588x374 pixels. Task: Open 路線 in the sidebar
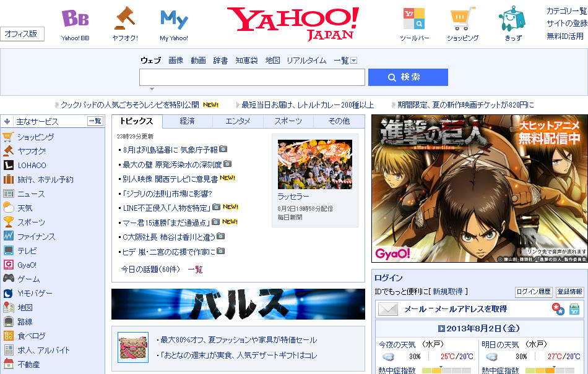pos(25,322)
